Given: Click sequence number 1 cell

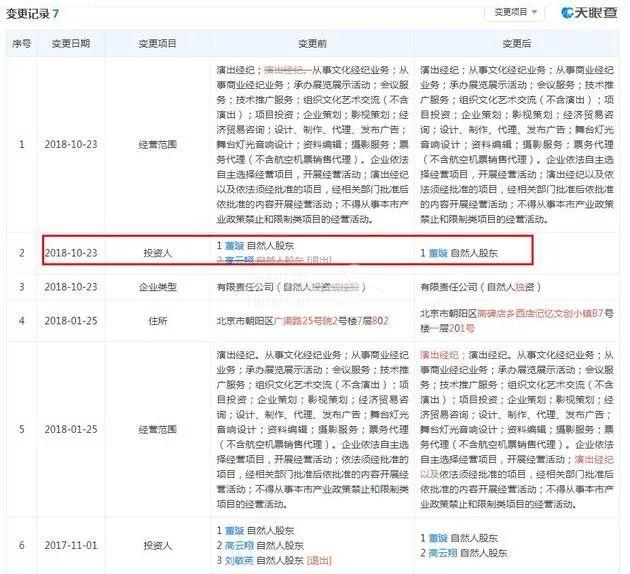Looking at the screenshot, I should point(22,144).
